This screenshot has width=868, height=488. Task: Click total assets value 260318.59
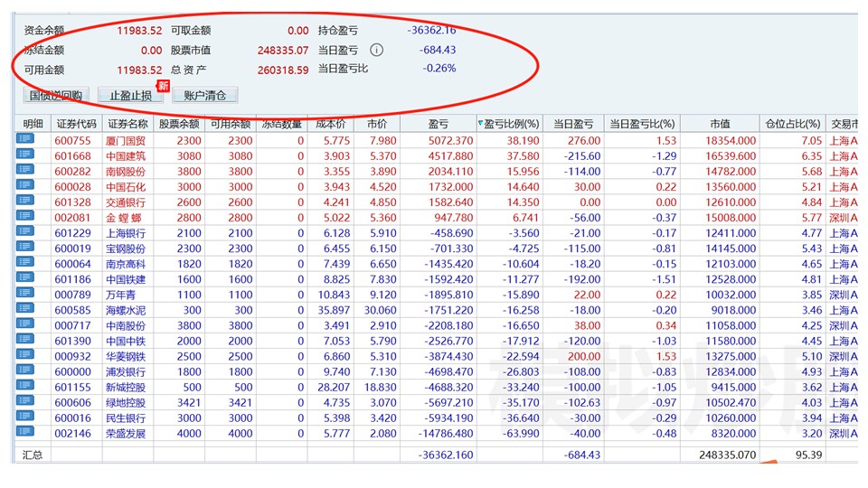click(x=283, y=70)
